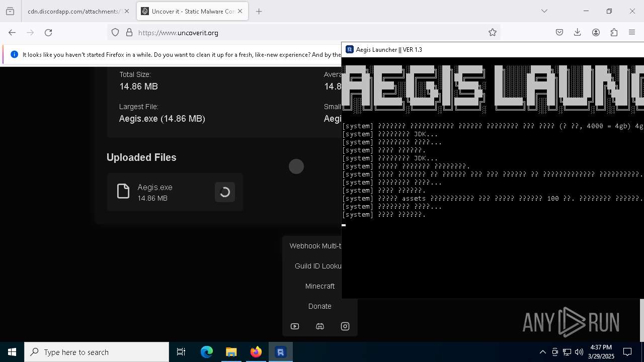The height and width of the screenshot is (362, 644).
Task: Click the Donate link
Action: (320, 306)
